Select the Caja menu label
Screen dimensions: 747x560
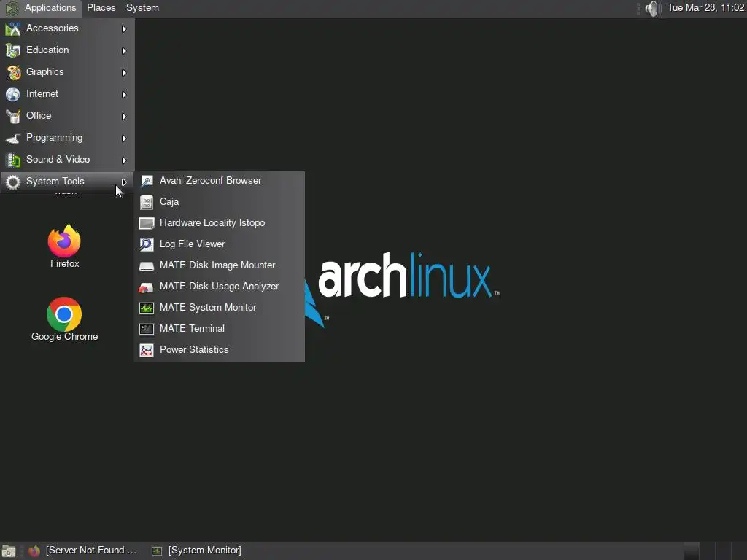(169, 202)
